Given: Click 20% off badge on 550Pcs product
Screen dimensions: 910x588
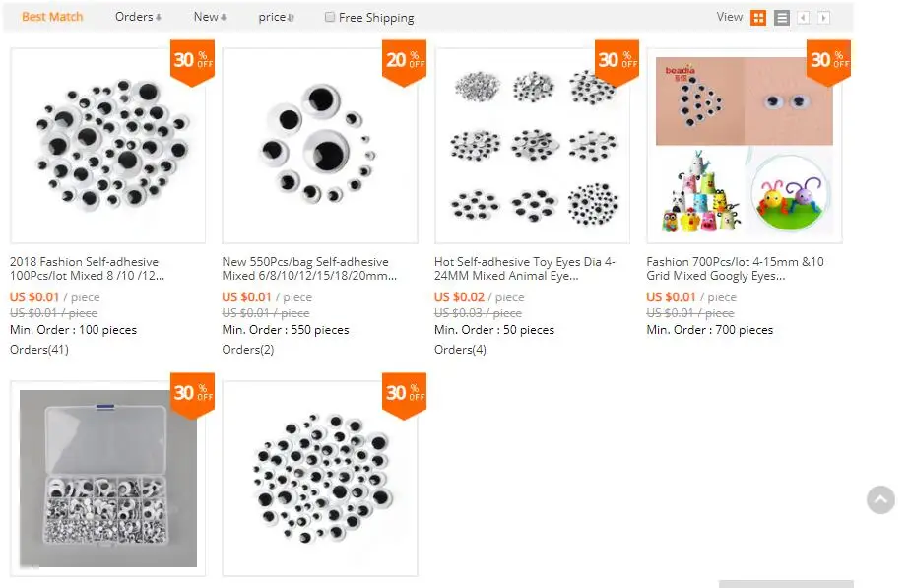Looking at the screenshot, I should (x=405, y=62).
